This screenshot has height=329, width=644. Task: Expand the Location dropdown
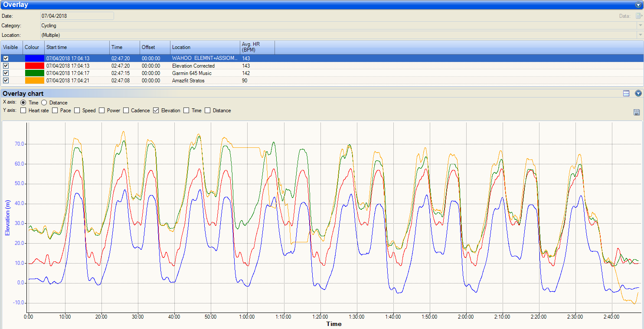[640, 35]
